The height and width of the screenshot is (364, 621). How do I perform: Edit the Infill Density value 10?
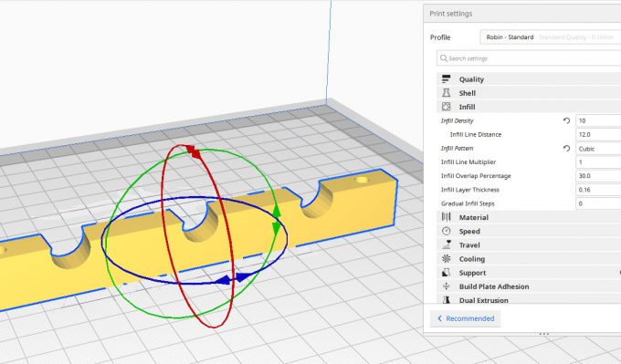598,120
